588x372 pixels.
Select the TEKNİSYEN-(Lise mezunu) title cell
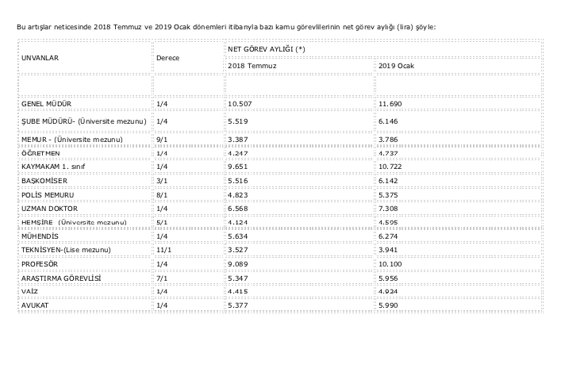pyautogui.click(x=67, y=250)
